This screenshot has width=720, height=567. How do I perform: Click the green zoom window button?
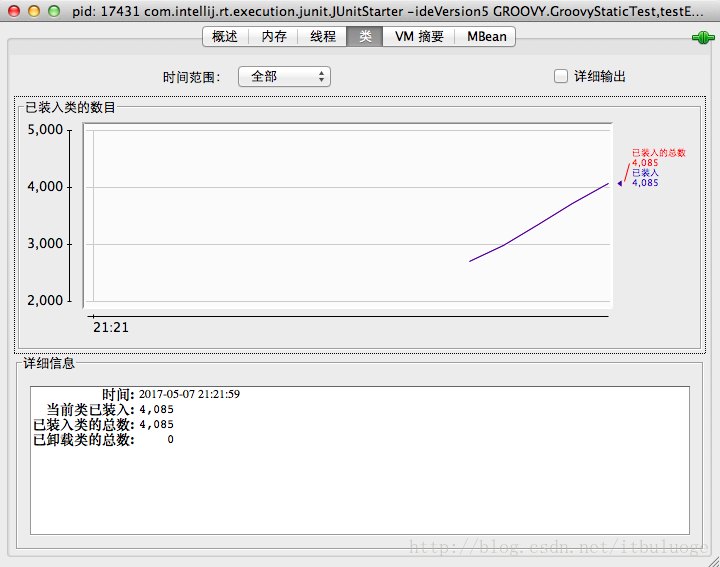click(54, 11)
